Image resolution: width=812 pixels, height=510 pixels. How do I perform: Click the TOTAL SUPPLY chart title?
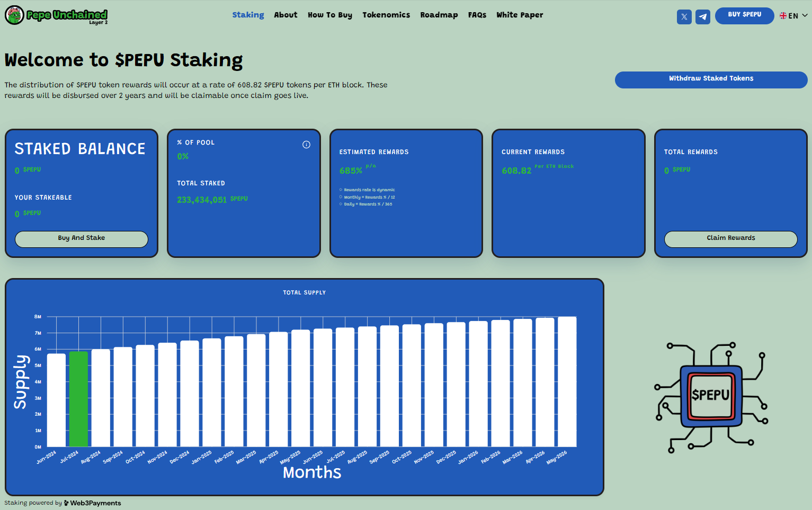click(305, 292)
